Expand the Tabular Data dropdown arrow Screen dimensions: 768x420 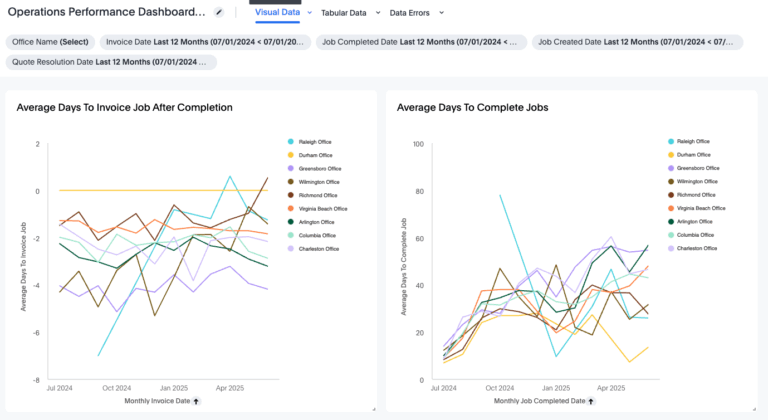pos(378,13)
